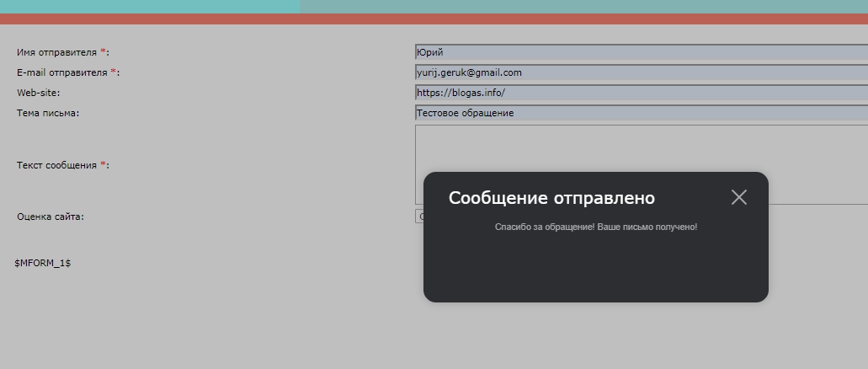The image size is (868, 369).
Task: Open the site rating dropdown beside "Оценка сайта"
Action: point(419,217)
